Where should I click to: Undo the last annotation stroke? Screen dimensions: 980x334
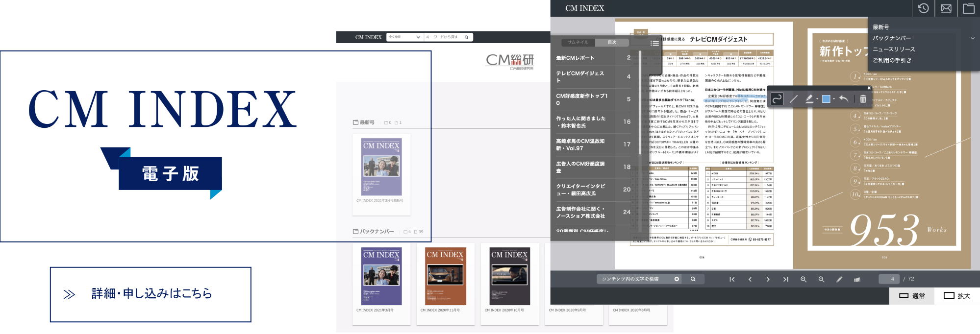click(x=844, y=99)
